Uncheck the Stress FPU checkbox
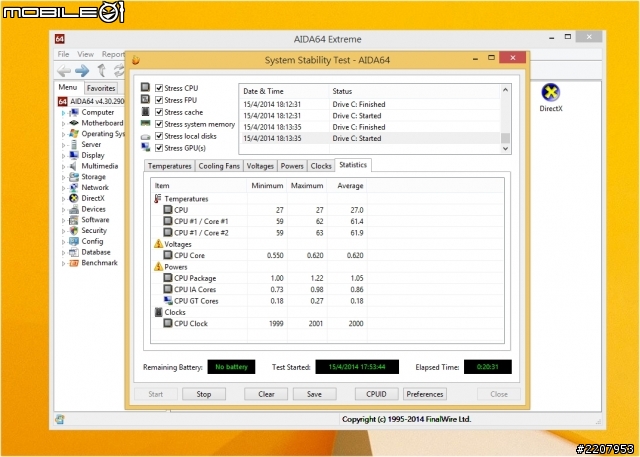Viewport: 640px width, 457px height. 159,100
